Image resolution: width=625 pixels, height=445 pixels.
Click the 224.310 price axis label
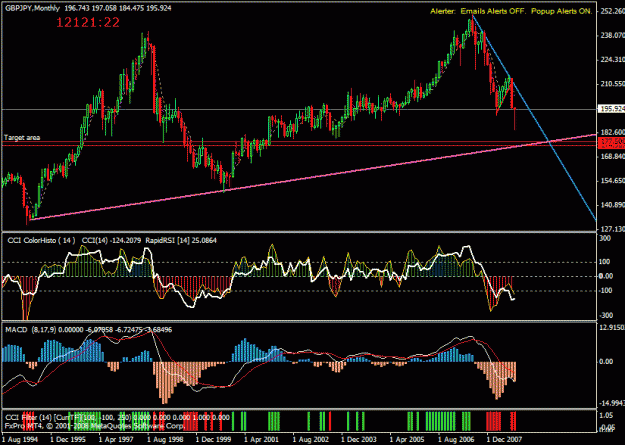tap(612, 60)
